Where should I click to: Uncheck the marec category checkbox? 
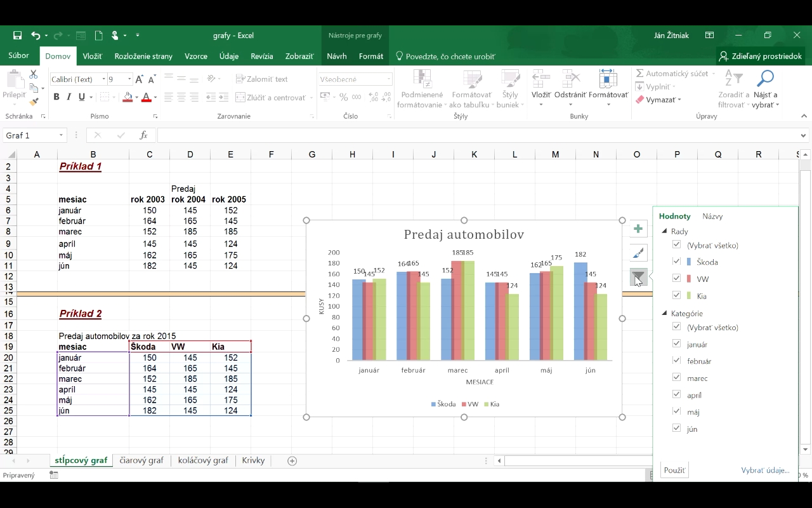(x=676, y=377)
